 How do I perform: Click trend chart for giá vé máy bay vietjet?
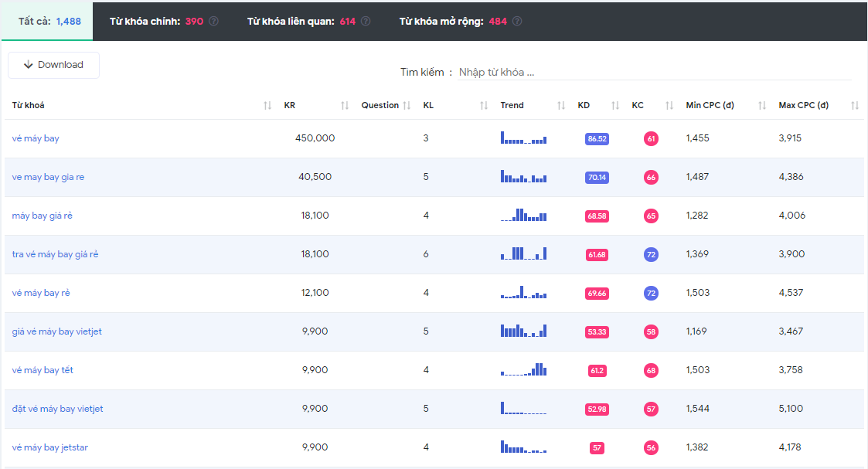[x=524, y=331]
